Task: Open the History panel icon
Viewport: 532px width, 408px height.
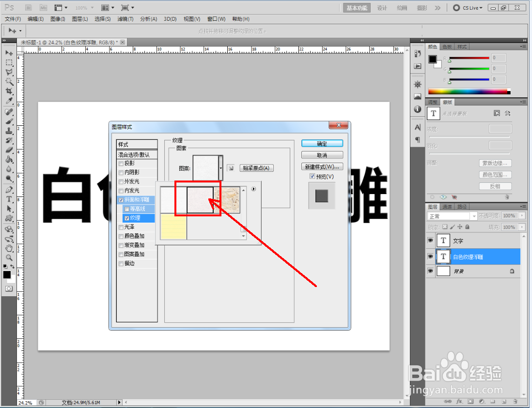Action: click(418, 54)
